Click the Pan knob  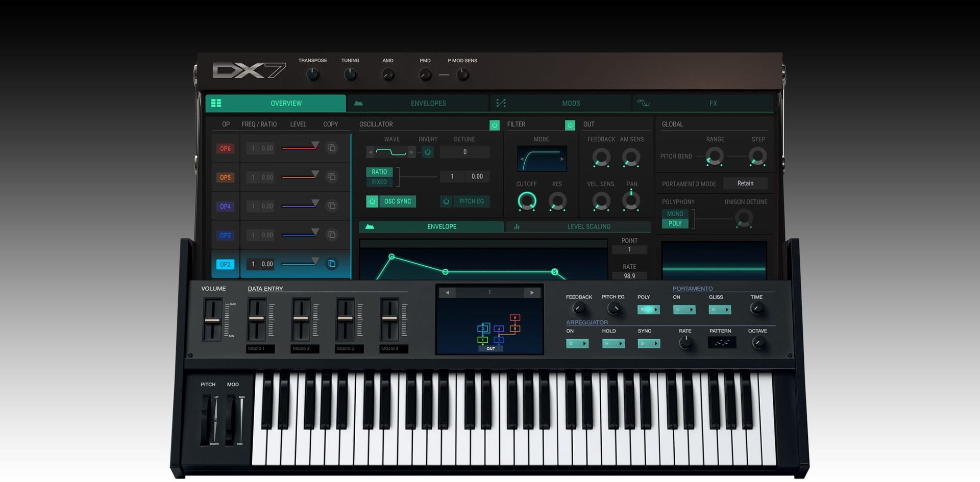click(x=631, y=200)
